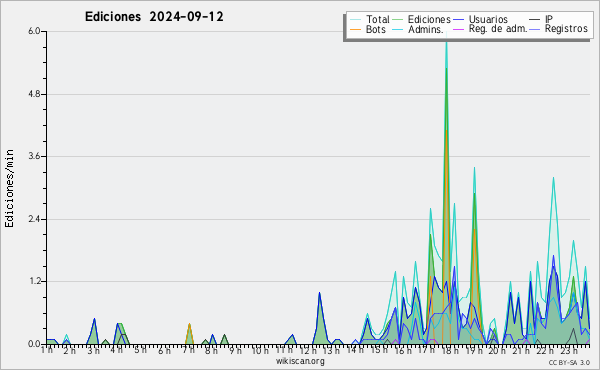Click the 'Ediciones/min' axis title

tap(9, 188)
